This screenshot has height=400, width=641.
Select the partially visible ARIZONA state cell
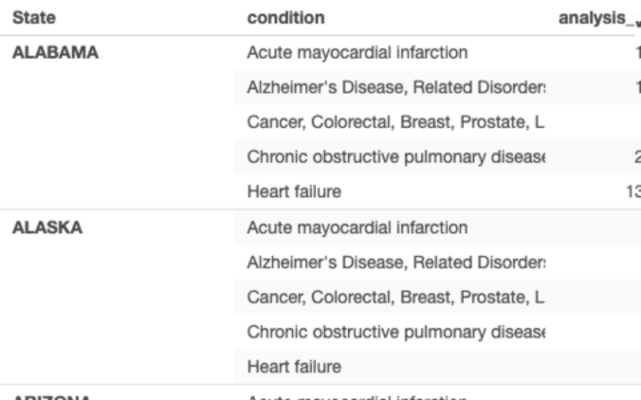pos(50,396)
